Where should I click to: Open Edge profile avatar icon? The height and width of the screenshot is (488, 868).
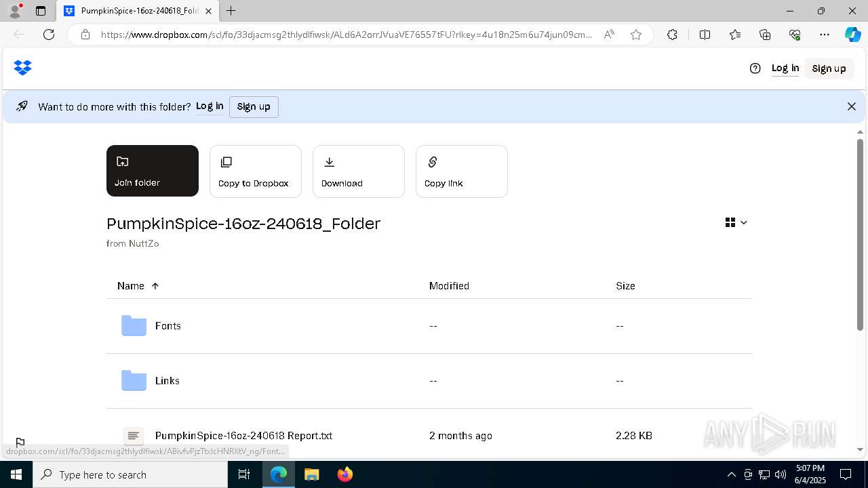click(x=15, y=11)
